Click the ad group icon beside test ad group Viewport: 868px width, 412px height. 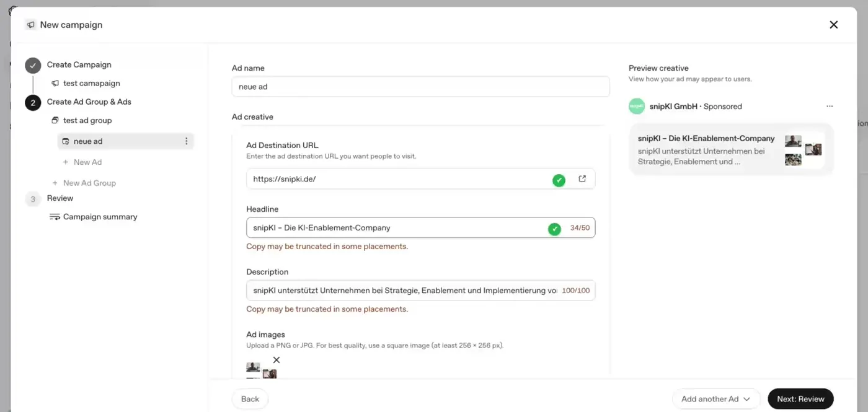[x=55, y=120]
